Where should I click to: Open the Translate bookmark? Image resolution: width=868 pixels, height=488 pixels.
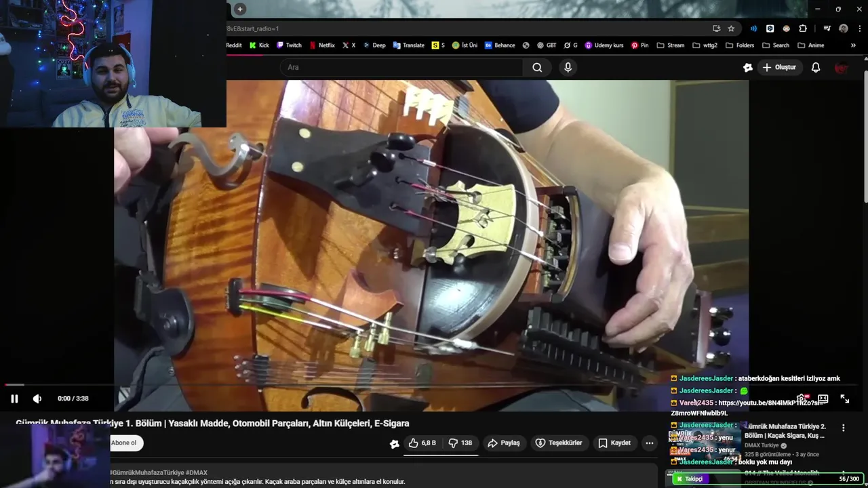click(408, 45)
